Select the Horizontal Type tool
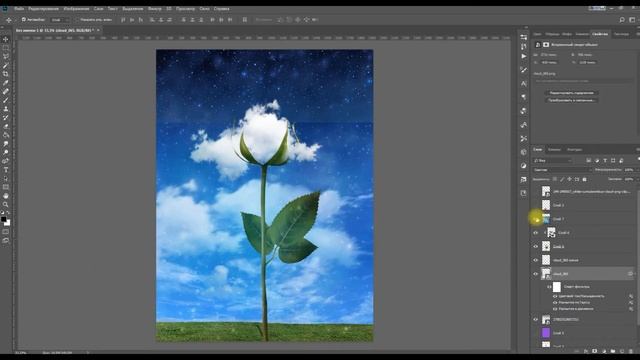The width and height of the screenshot is (640, 360). click(6, 170)
